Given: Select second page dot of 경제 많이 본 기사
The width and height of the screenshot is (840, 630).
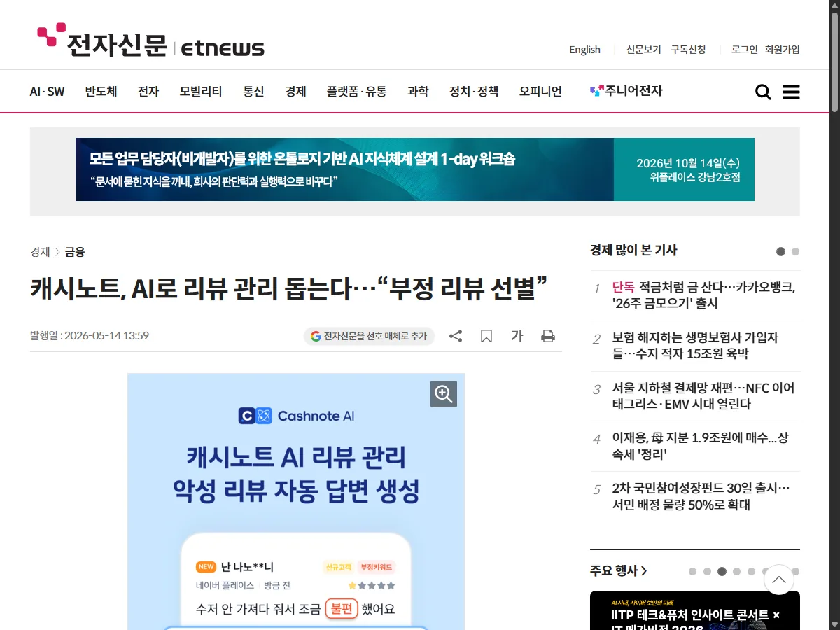Looking at the screenshot, I should 795,252.
